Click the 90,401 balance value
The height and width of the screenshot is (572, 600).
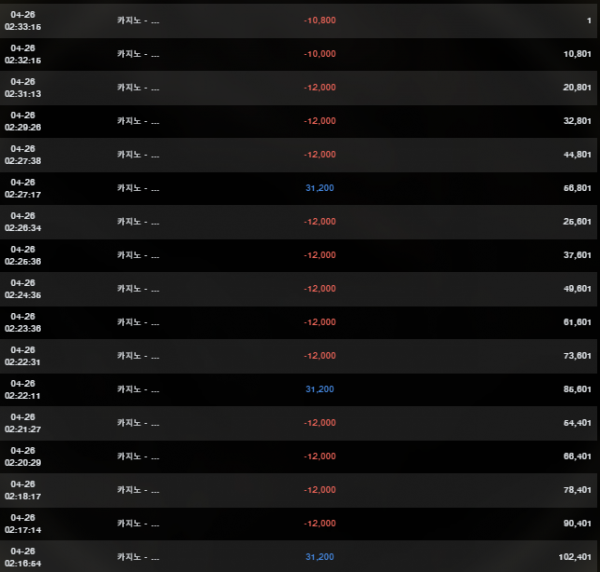tap(579, 523)
